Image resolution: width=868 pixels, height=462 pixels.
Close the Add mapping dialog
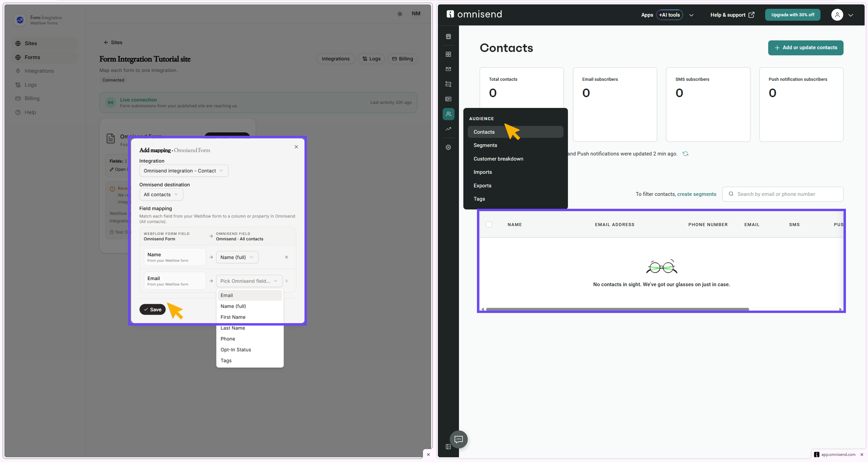[296, 147]
